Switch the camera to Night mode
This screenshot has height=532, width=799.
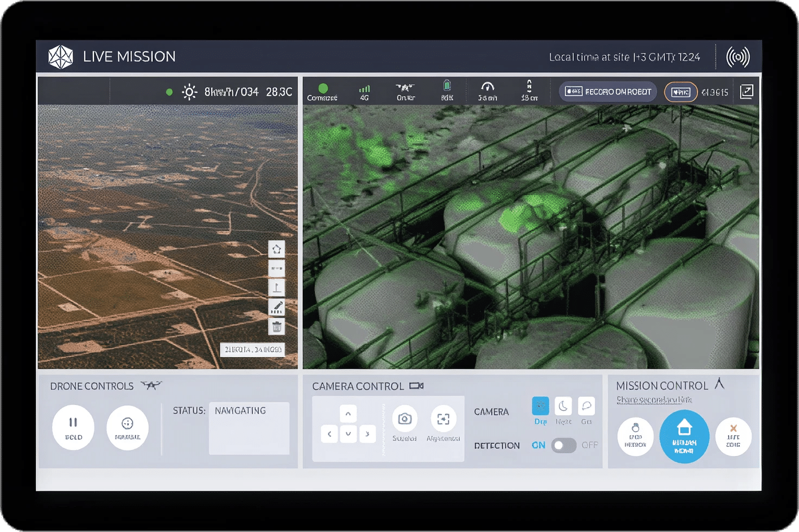click(x=563, y=406)
